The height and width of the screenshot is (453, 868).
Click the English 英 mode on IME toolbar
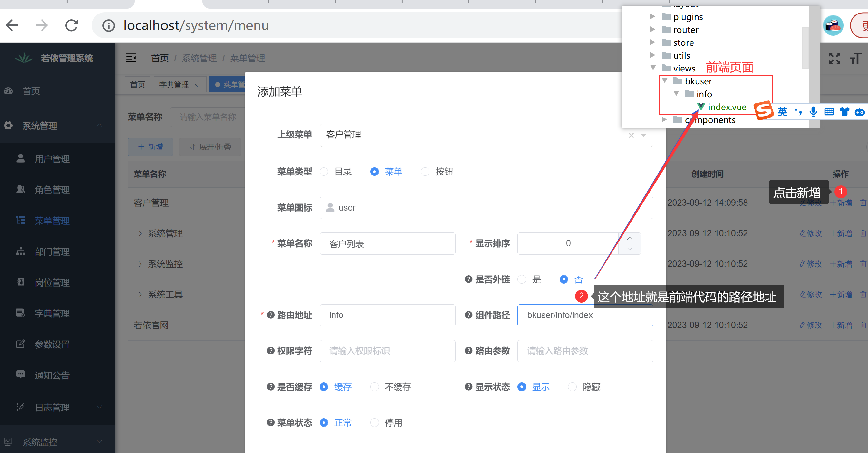[x=782, y=111]
